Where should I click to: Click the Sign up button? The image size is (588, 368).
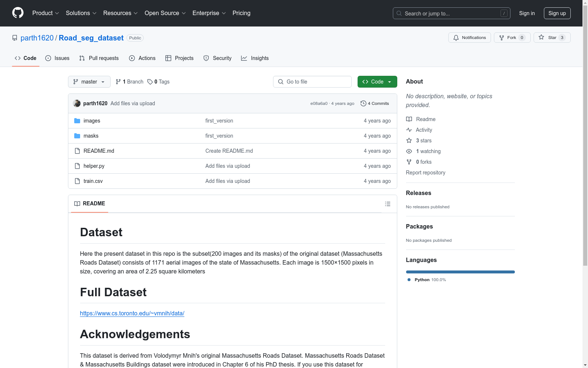coord(557,13)
